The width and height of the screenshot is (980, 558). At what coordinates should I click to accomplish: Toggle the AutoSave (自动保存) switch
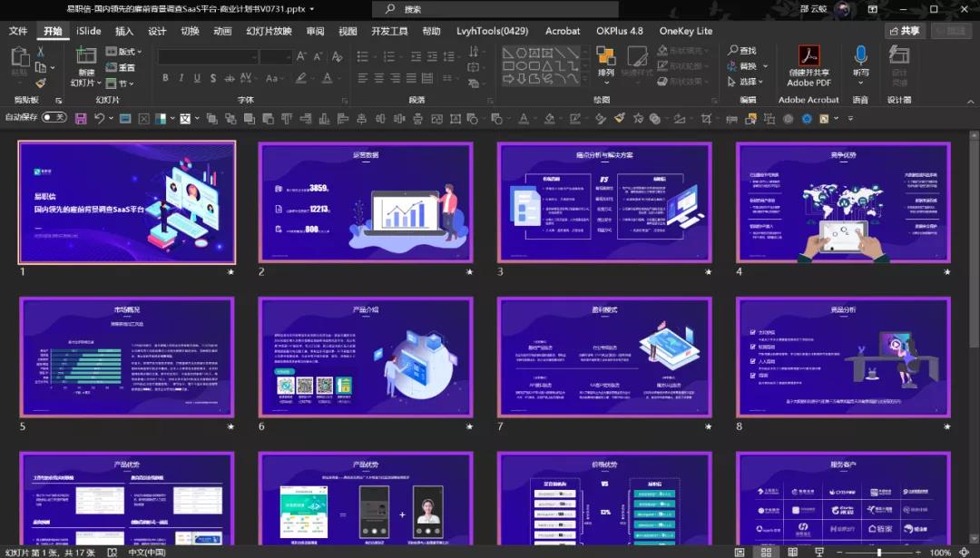pyautogui.click(x=54, y=117)
